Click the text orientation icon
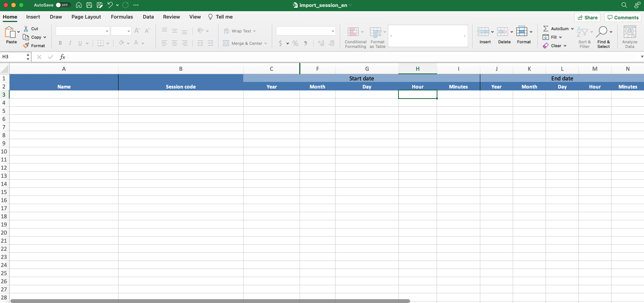Screen dimensions: 644x303 click(x=200, y=31)
